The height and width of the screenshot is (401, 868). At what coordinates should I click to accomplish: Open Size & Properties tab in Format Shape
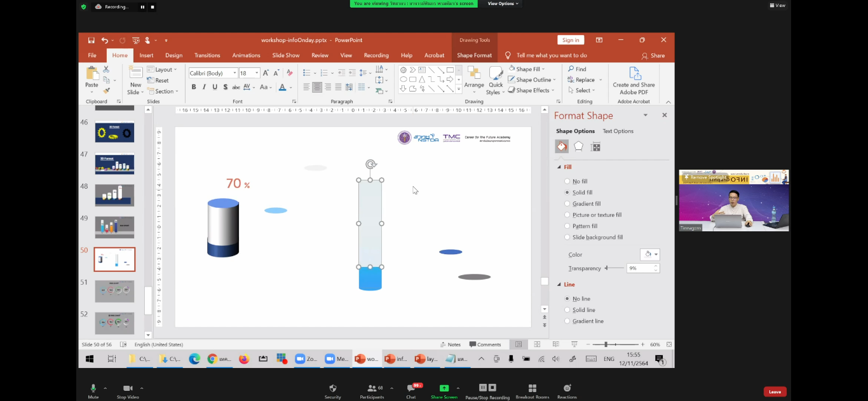tap(595, 147)
